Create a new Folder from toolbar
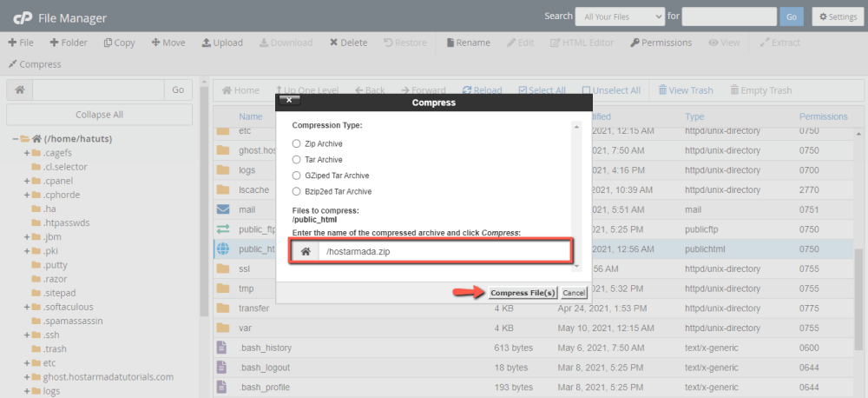Viewport: 868px width, 398px height. [x=69, y=43]
